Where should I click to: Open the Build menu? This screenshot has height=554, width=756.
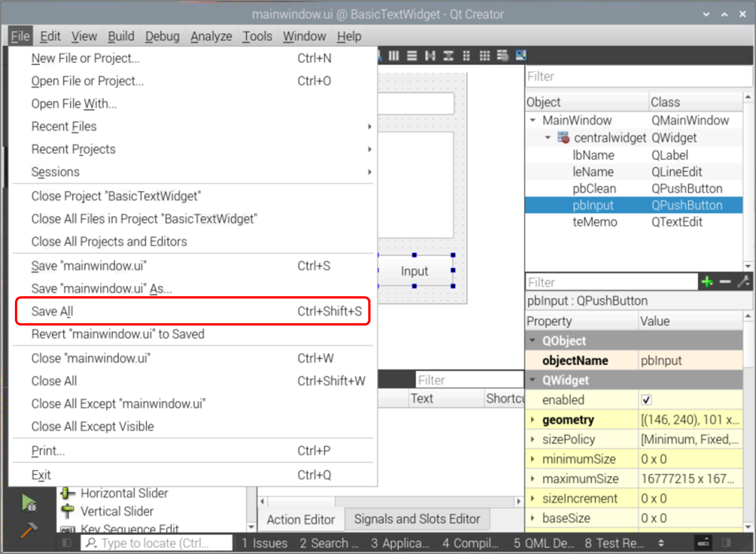point(121,36)
